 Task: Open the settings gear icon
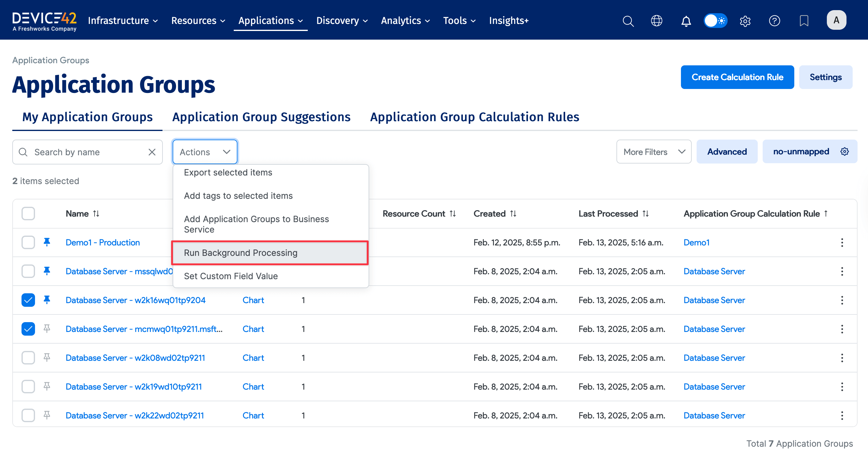click(745, 21)
